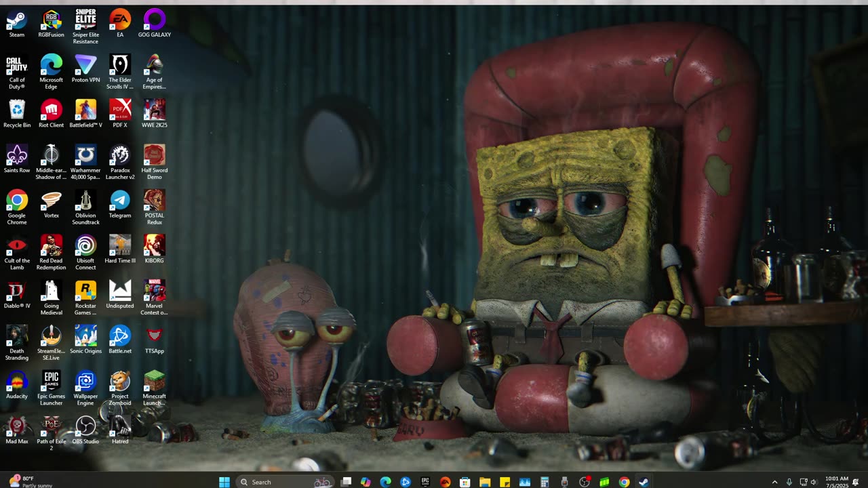This screenshot has width=868, height=488.
Task: Click the Battlefield V desktop icon
Action: click(85, 114)
